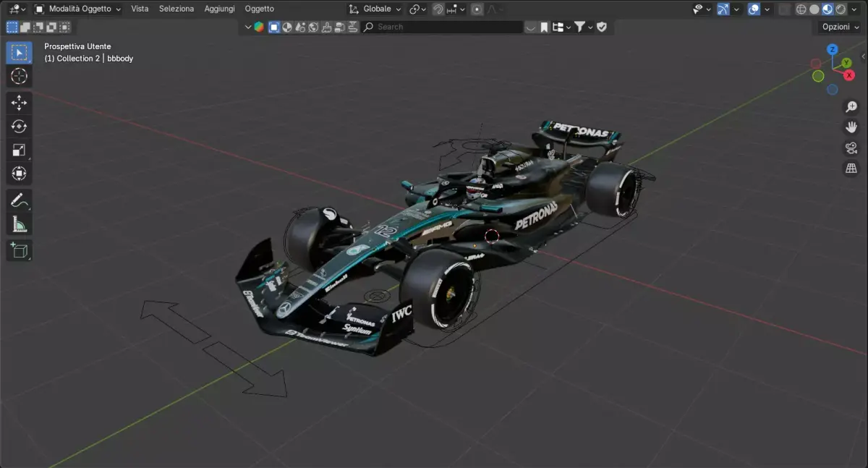Open the Aggiungi menu
The height and width of the screenshot is (468, 868).
[x=219, y=9]
